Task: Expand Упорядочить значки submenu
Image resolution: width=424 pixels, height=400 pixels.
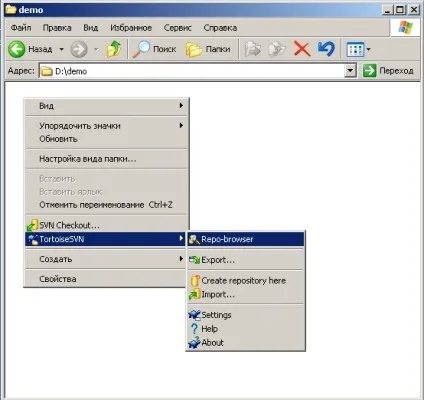Action: [107, 126]
